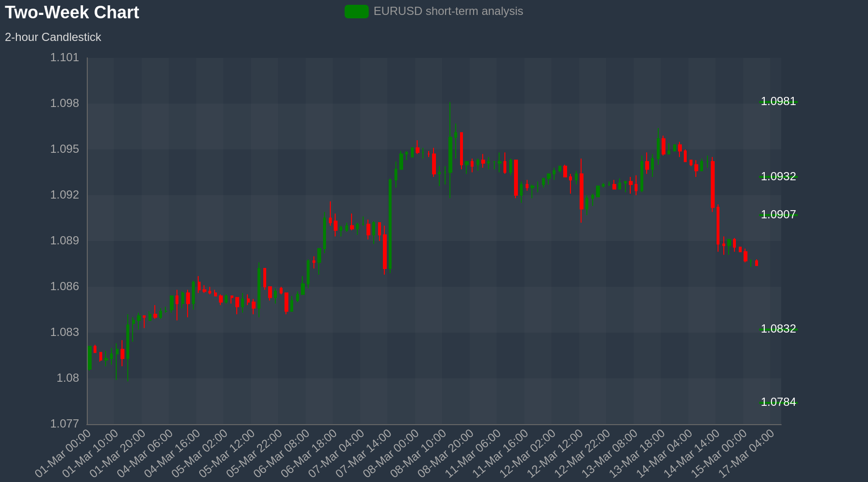Click the 14-Mar 14:00 x-axis label

(692, 454)
